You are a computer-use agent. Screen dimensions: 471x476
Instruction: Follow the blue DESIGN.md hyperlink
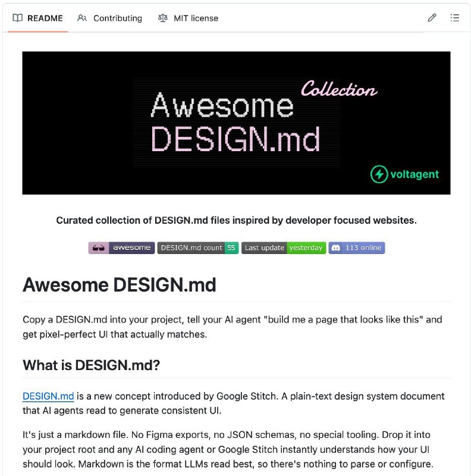48,396
